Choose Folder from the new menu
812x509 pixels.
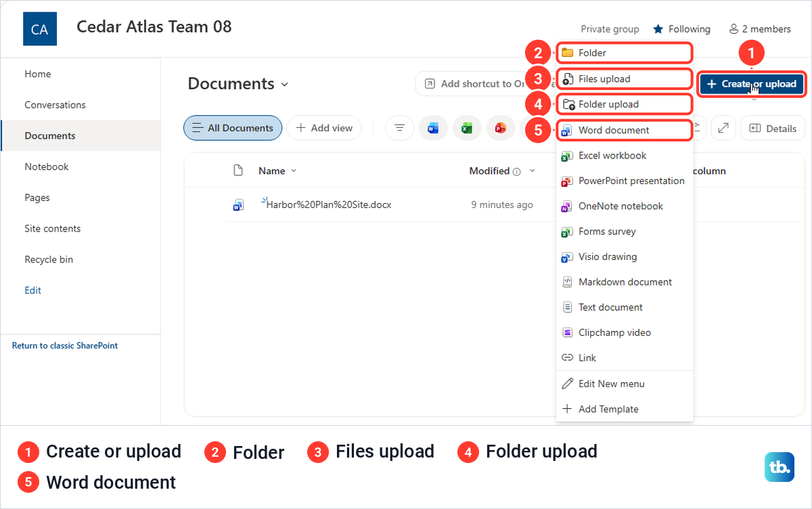coord(625,53)
